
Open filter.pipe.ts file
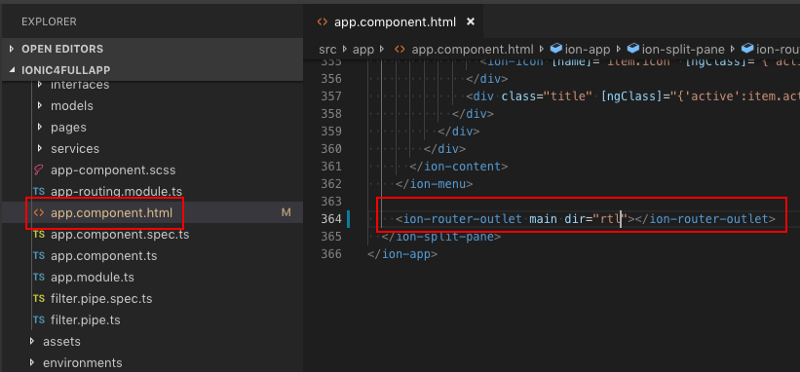click(85, 320)
